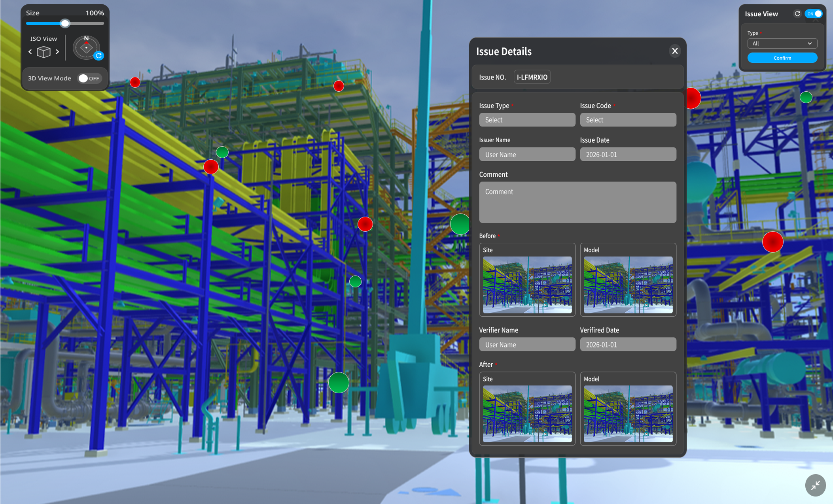Click the collapse fullscreen arrows icon
This screenshot has width=833, height=504.
click(x=815, y=485)
